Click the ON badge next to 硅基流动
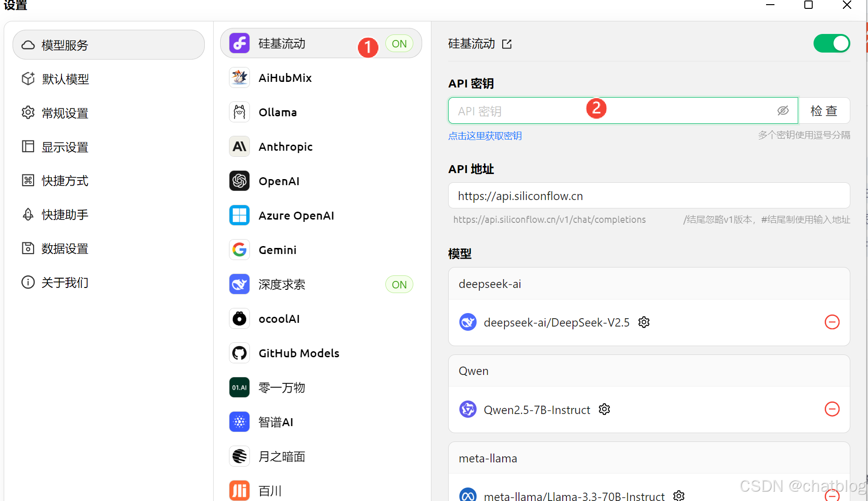Screen dimensions: 868x501 [x=399, y=44]
